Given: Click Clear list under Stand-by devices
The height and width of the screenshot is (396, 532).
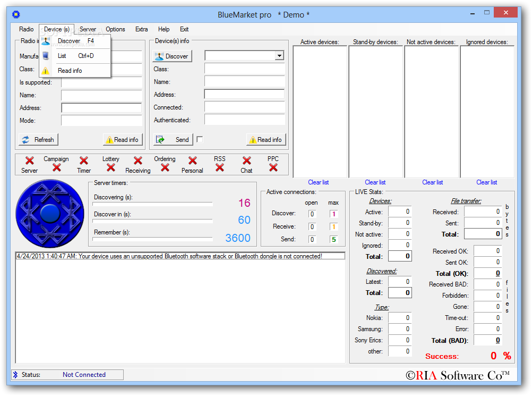Looking at the screenshot, I should [x=375, y=182].
